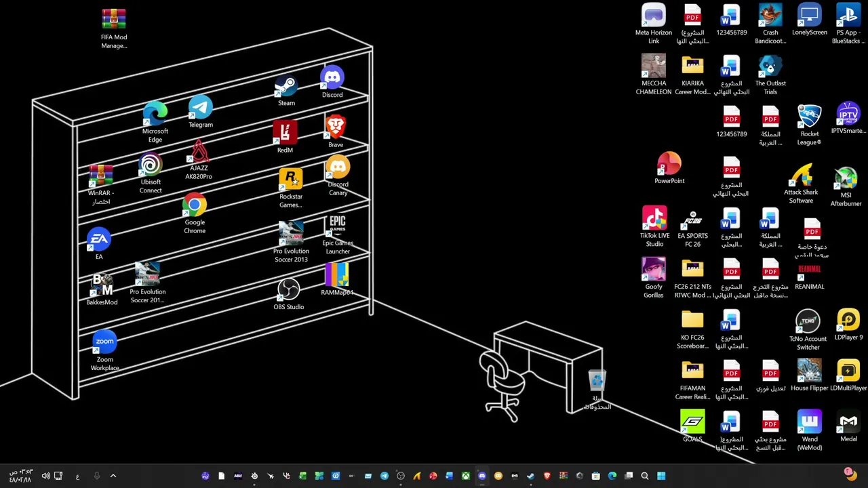868x488 pixels.
Task: Open the Telegram desktop shortcut
Action: coord(201,113)
